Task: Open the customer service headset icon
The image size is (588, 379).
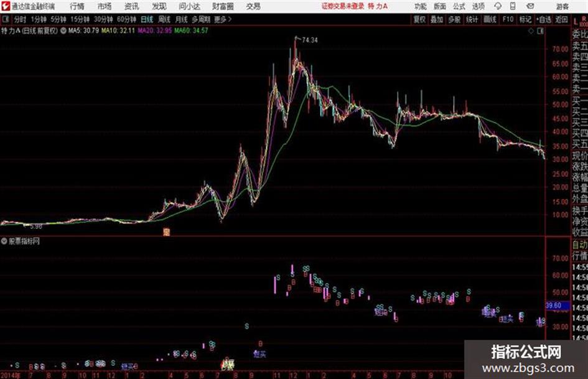Action: click(498, 6)
